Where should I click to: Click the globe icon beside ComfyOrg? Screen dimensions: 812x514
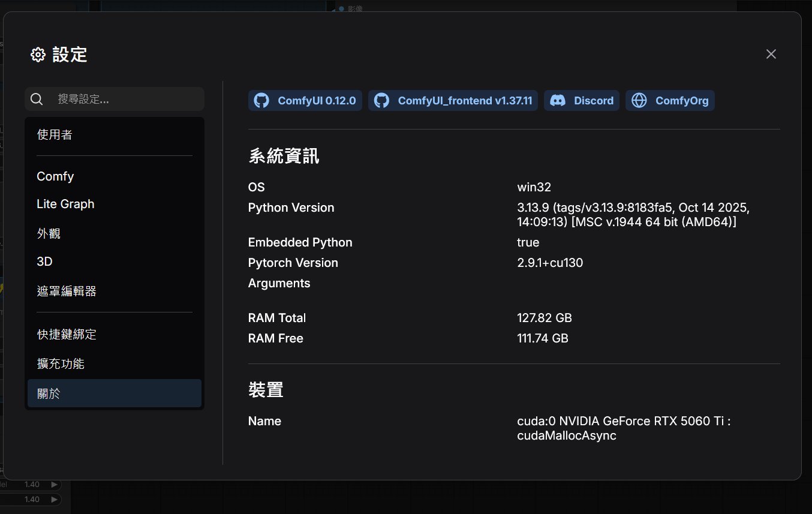[639, 101]
